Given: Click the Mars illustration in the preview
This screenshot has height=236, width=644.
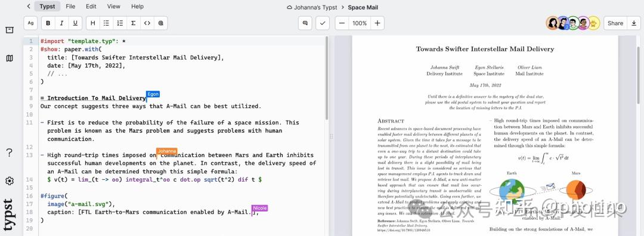Looking at the screenshot, I should click(576, 190).
